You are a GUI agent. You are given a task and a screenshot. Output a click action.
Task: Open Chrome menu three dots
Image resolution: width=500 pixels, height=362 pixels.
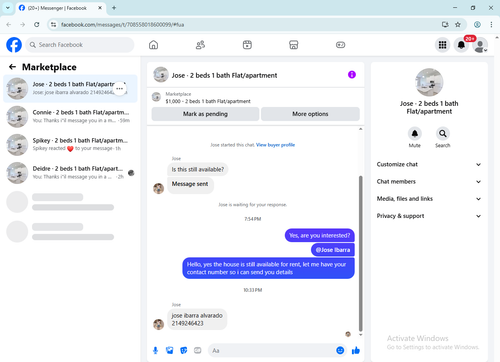click(x=491, y=24)
